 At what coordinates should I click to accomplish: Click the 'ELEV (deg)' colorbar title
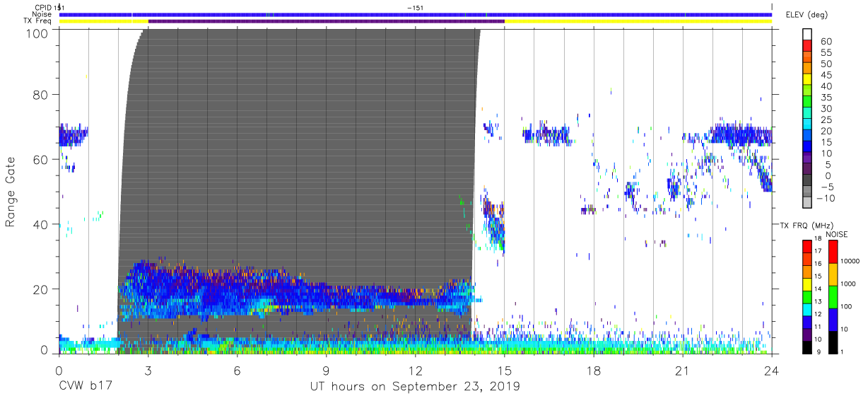807,14
